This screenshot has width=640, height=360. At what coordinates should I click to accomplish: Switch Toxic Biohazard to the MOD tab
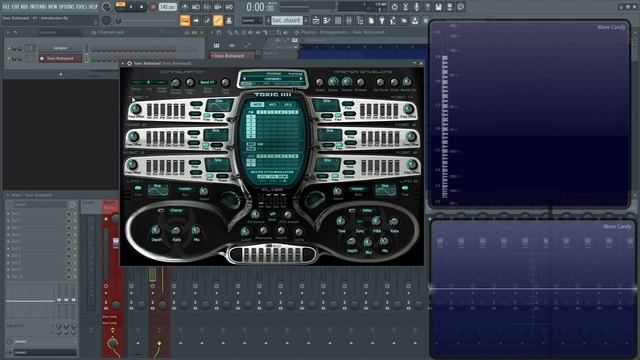pos(257,104)
